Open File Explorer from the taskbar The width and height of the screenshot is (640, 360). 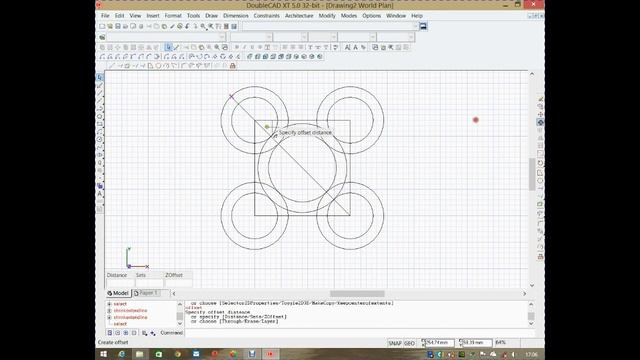[x=140, y=354]
